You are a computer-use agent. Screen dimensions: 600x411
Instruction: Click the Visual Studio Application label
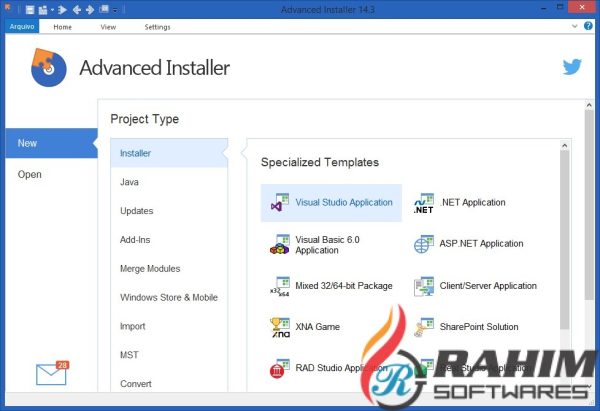[344, 202]
